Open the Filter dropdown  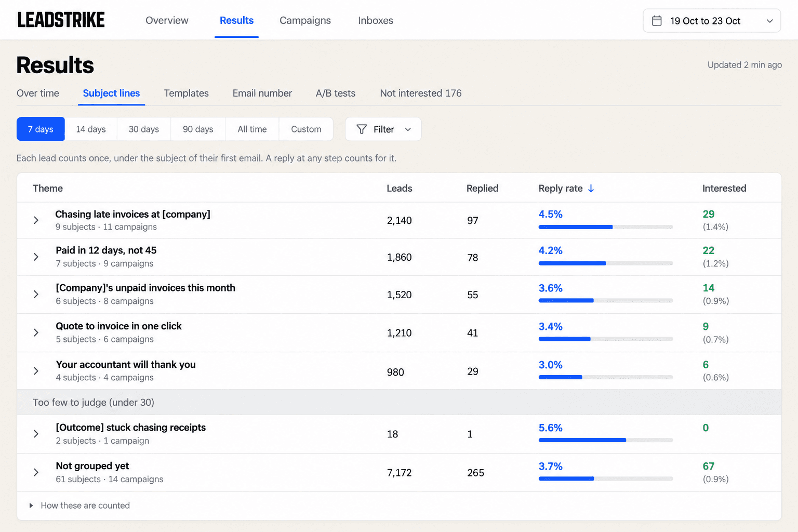click(383, 129)
